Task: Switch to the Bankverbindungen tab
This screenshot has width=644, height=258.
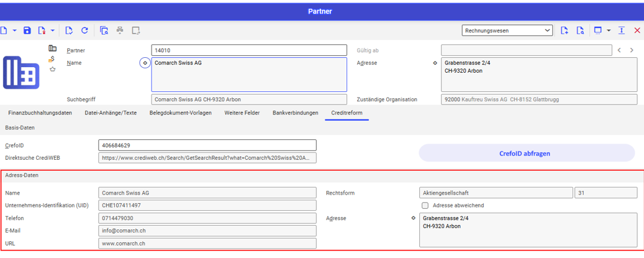Action: [295, 113]
